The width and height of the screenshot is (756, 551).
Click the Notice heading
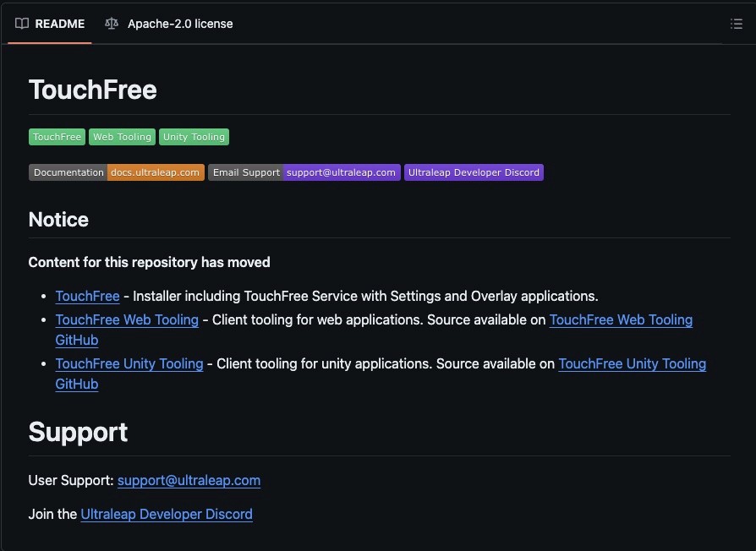tap(58, 220)
